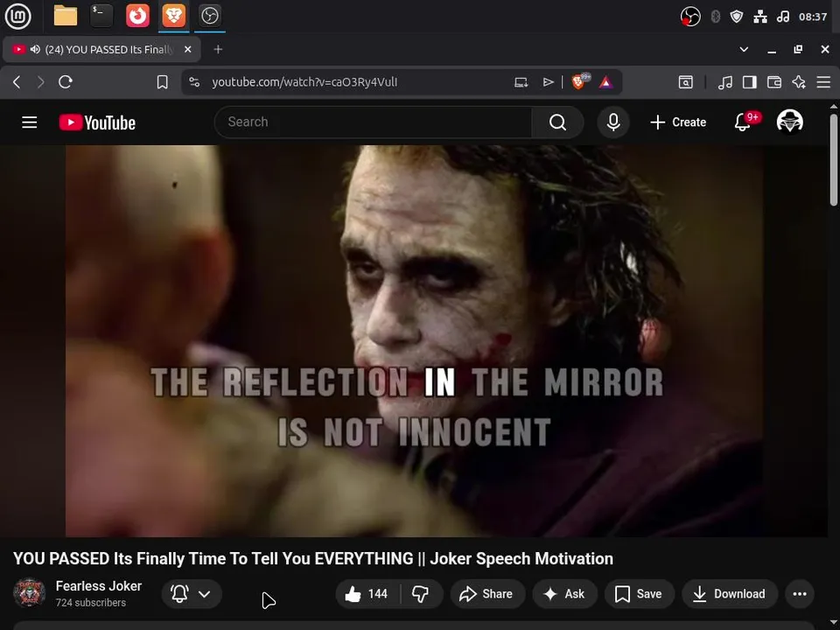The image size is (840, 630).
Task: Click the Download button
Action: click(x=729, y=593)
